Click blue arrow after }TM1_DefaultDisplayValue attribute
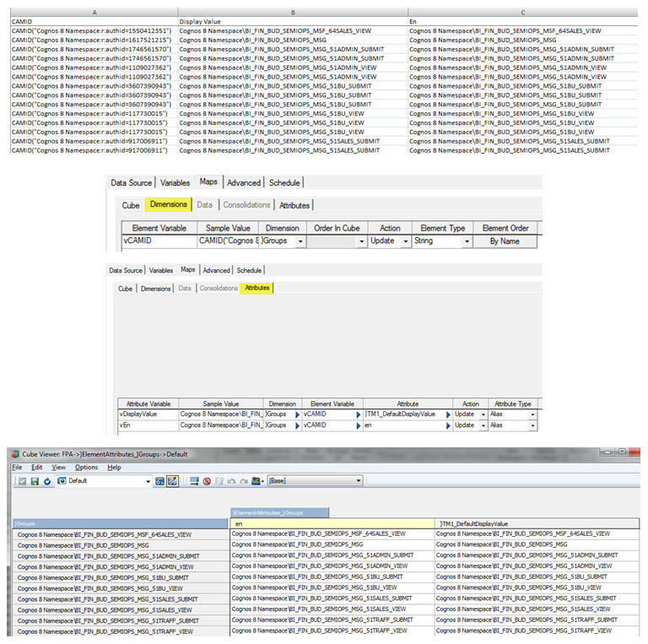648x644 pixels. coord(448,414)
